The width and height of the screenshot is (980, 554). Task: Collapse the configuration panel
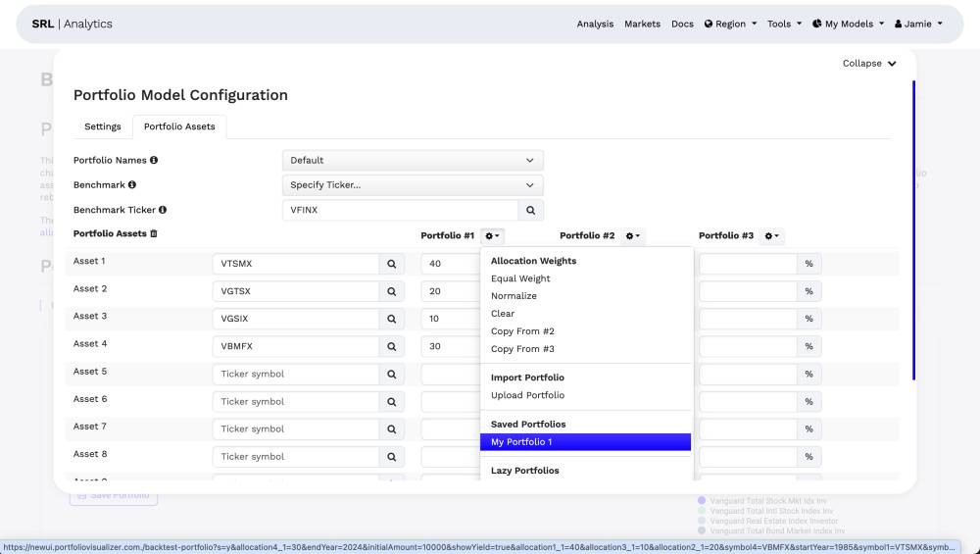point(869,63)
